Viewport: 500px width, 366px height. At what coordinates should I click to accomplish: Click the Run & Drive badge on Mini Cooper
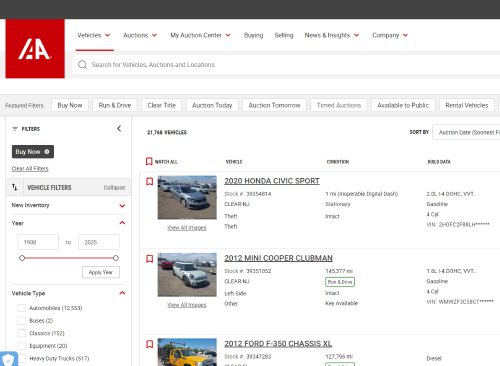[340, 282]
